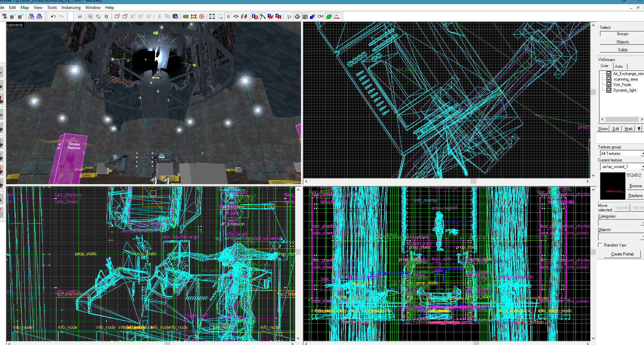Viewport: 644px width, 345px height.
Task: Click the smaller grid icon
Action: click(12, 17)
